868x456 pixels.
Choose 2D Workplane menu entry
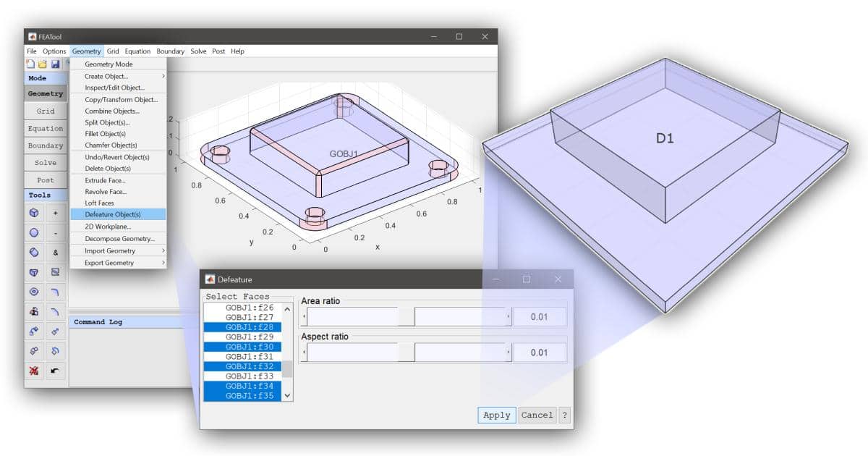[119, 227]
